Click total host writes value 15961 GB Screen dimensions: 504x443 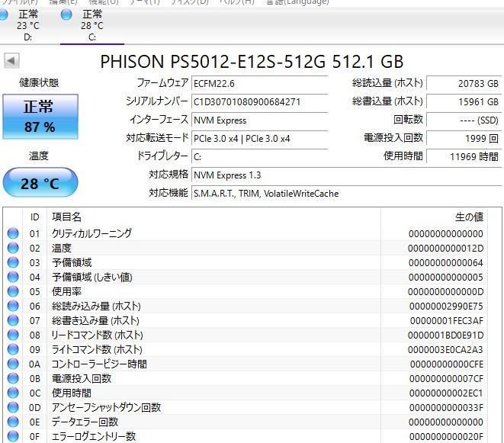[x=464, y=102]
